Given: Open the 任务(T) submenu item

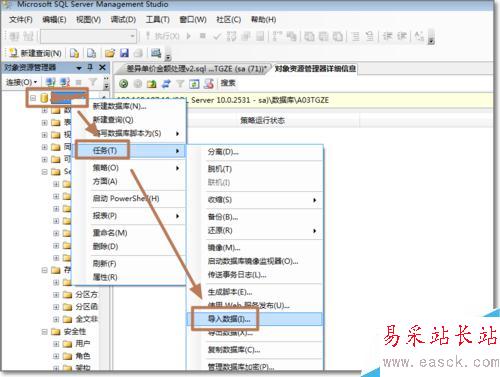Looking at the screenshot, I should pos(130,151).
